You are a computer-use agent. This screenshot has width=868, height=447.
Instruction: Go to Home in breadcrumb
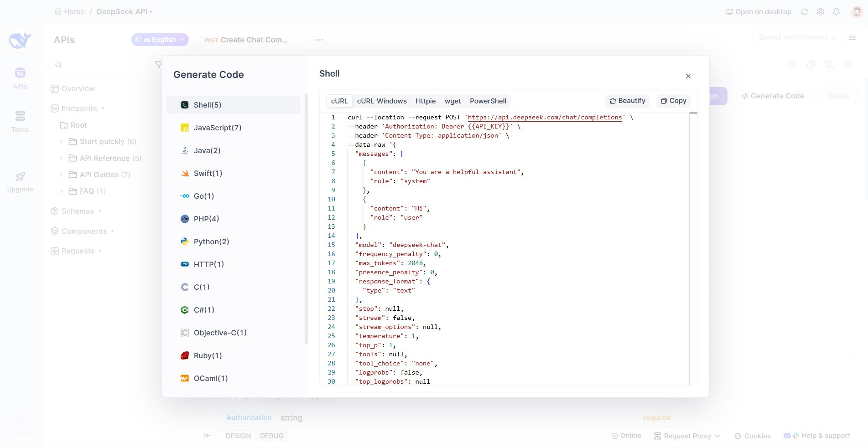[x=69, y=12]
